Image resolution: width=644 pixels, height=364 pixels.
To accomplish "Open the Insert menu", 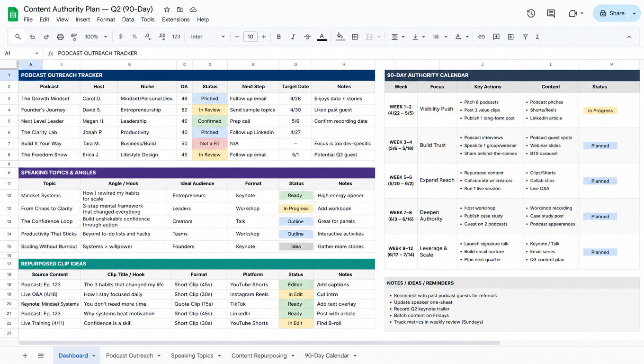I will tap(82, 19).
